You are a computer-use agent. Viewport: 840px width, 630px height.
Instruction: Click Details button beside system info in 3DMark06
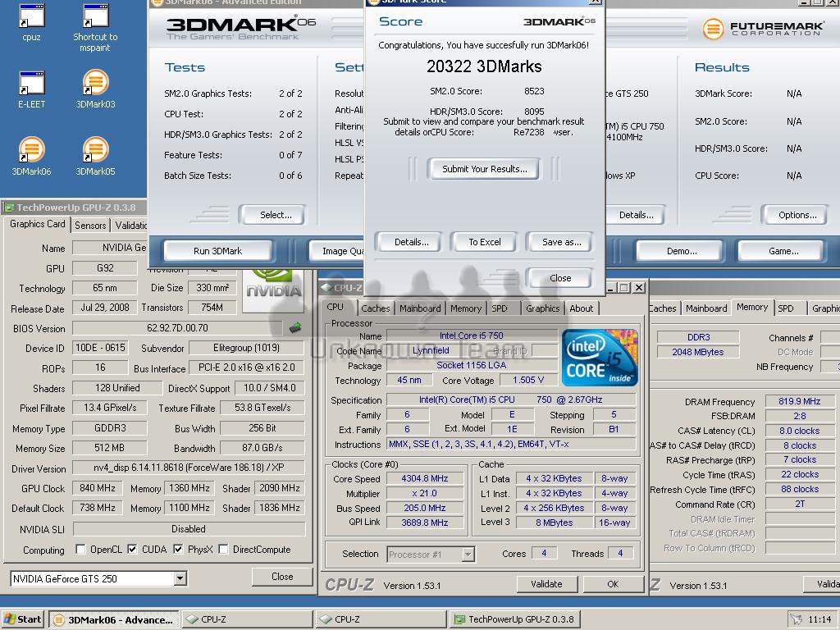pyautogui.click(x=636, y=215)
